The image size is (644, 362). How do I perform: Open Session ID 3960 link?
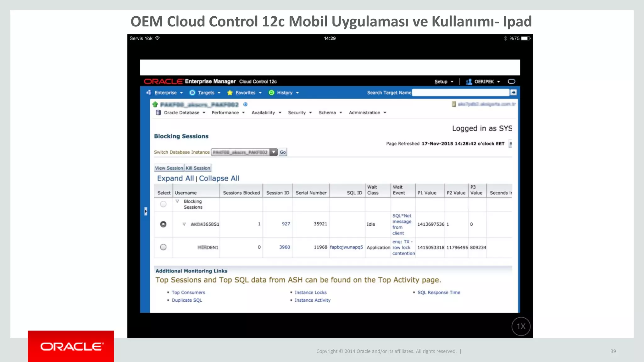tap(285, 247)
